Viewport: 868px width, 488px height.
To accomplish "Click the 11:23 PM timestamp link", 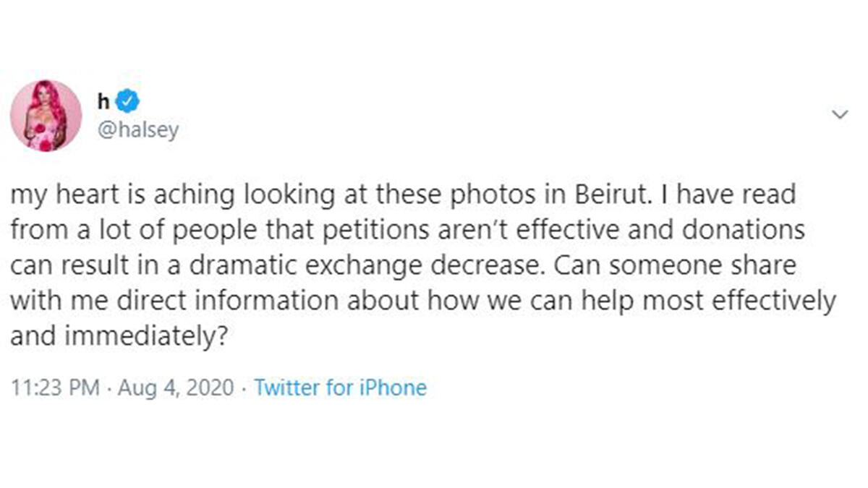I will point(58,388).
